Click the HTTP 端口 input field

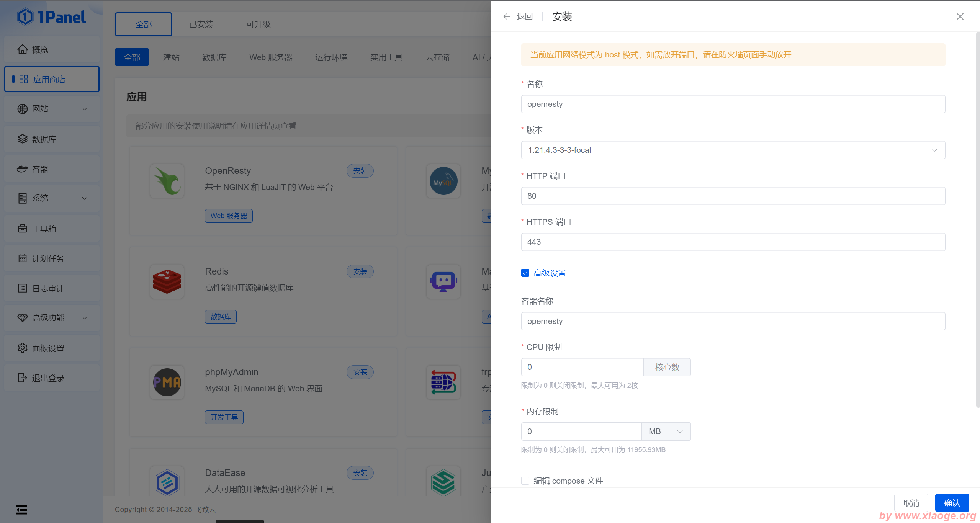point(733,196)
